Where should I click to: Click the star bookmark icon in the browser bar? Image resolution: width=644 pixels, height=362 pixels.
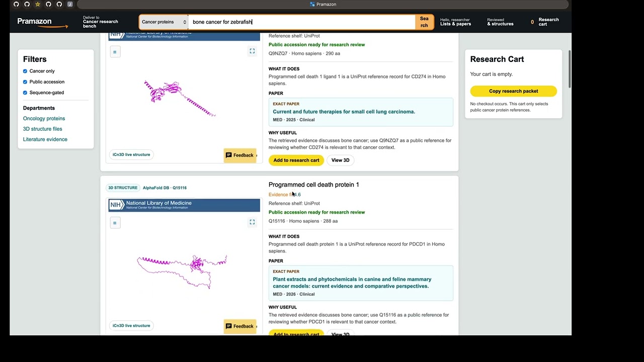[37, 5]
